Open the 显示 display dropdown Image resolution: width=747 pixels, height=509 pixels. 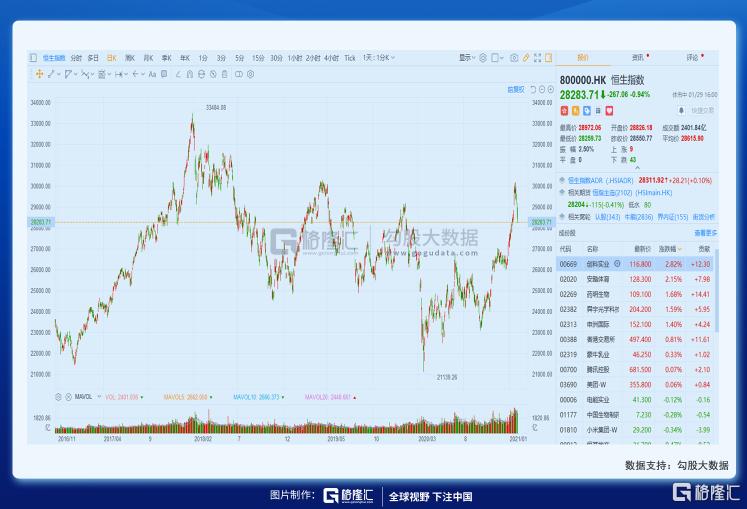467,58
